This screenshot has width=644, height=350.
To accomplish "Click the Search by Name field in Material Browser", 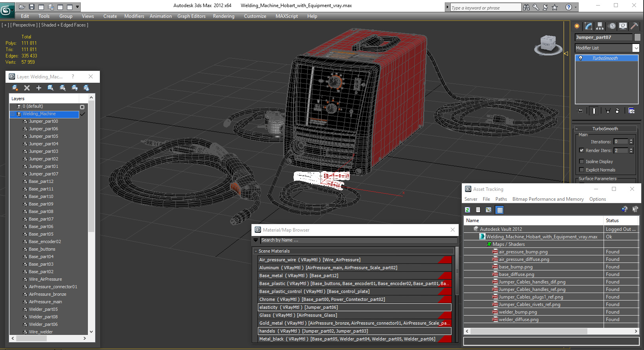I will pos(359,240).
